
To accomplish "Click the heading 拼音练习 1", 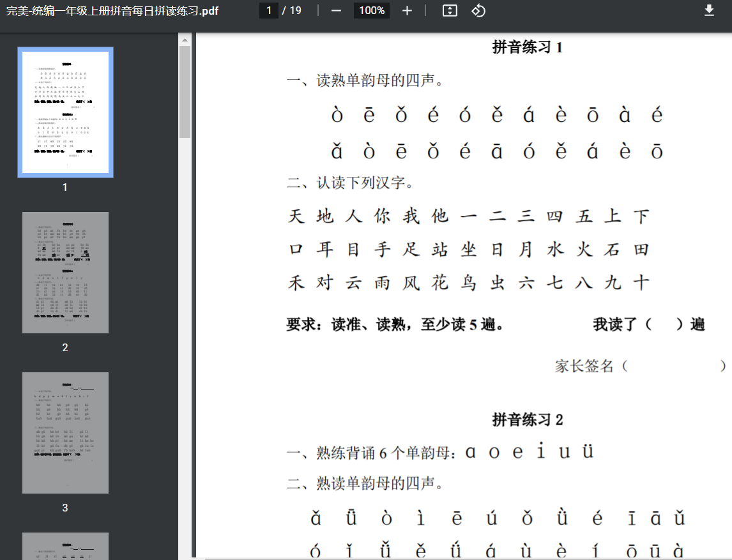I will point(527,47).
